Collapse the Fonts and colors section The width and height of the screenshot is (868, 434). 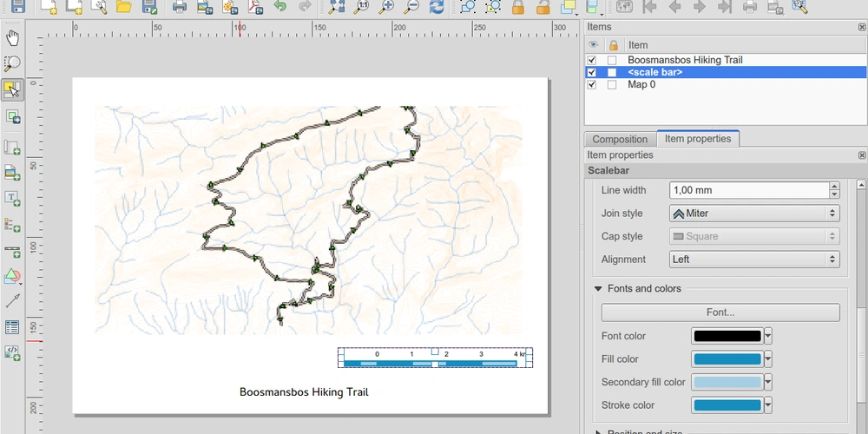[x=598, y=288]
